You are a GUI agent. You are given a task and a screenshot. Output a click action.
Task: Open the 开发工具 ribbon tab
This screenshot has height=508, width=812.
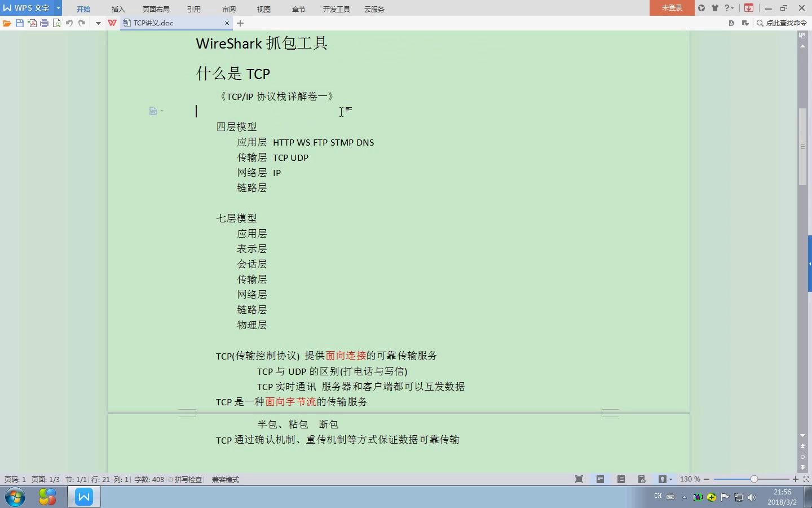click(337, 9)
